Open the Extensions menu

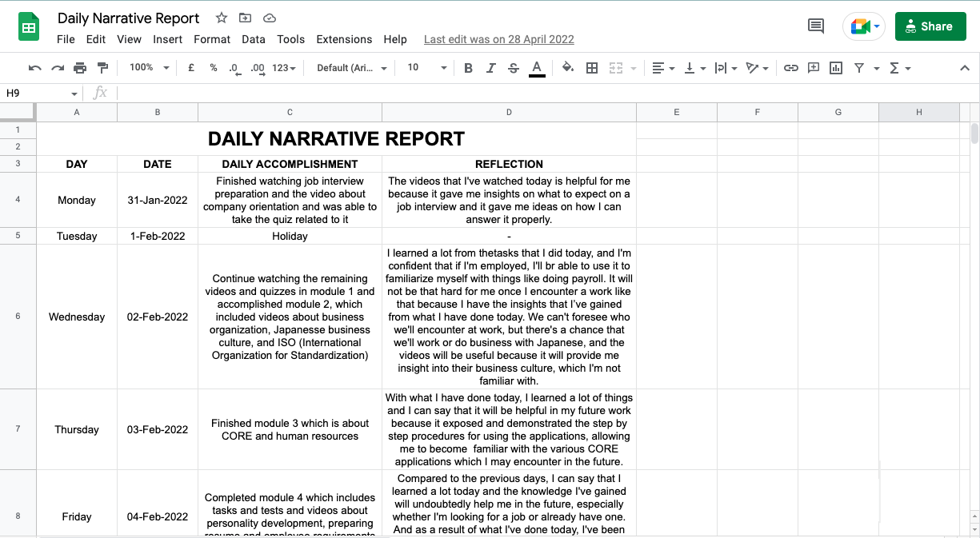(x=344, y=39)
